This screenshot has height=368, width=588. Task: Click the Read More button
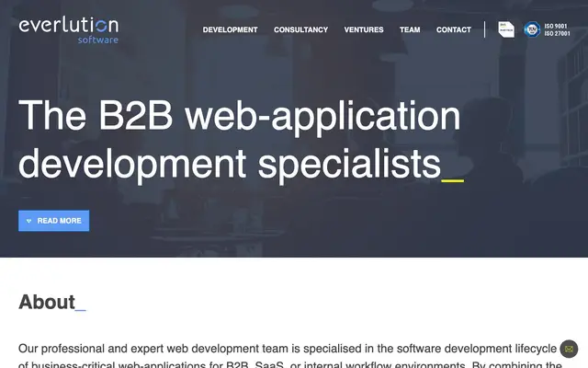(x=54, y=221)
